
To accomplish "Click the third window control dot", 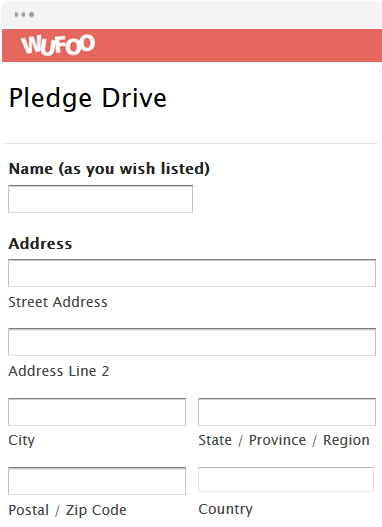I will [x=32, y=14].
